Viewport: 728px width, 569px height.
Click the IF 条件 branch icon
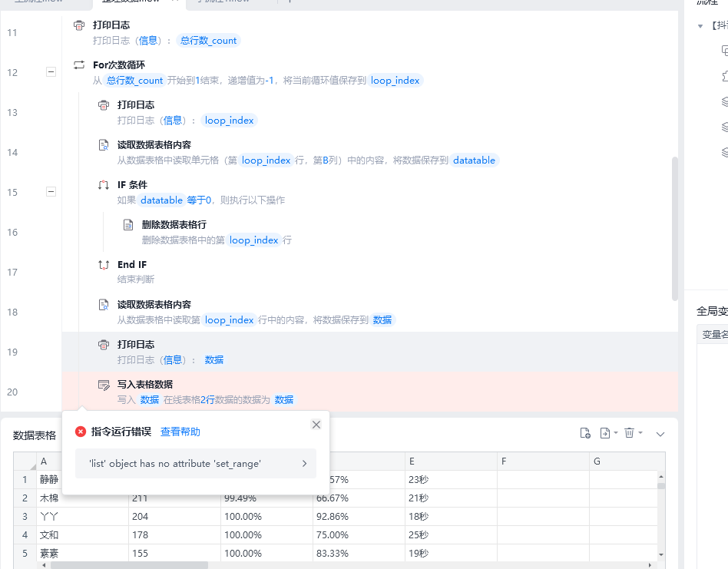click(104, 185)
